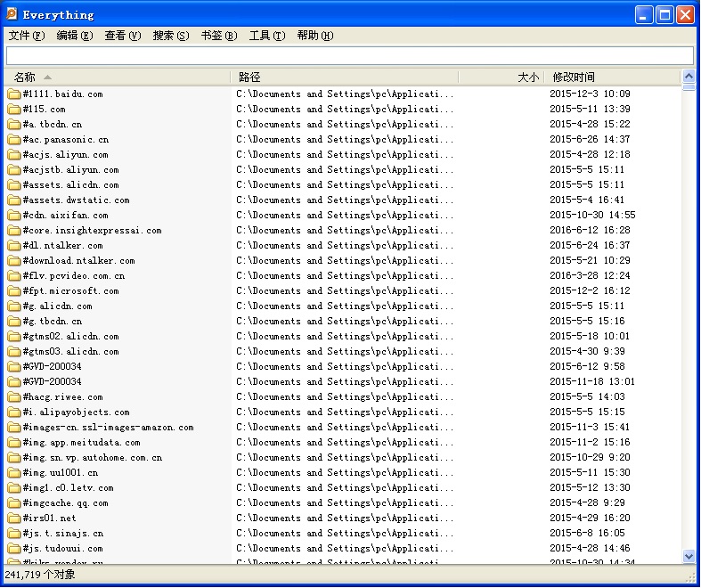Sort by the 大小 column header

pos(501,77)
